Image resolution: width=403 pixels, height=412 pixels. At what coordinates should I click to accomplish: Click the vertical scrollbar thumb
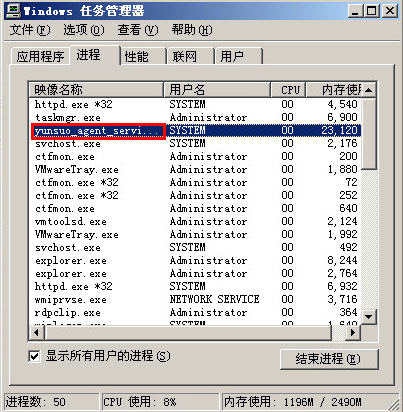pos(368,134)
